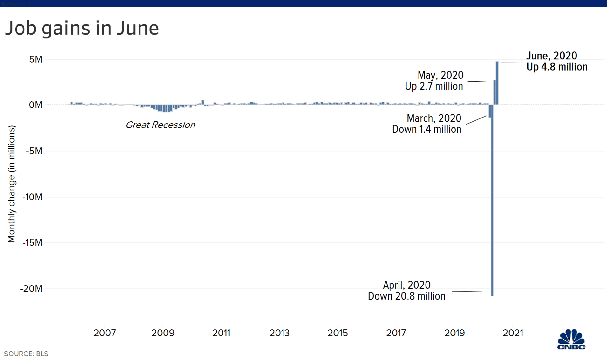The width and height of the screenshot is (607, 364).
Task: Click the 'April, 2020 Down 20.8 million' label
Action: 406,291
